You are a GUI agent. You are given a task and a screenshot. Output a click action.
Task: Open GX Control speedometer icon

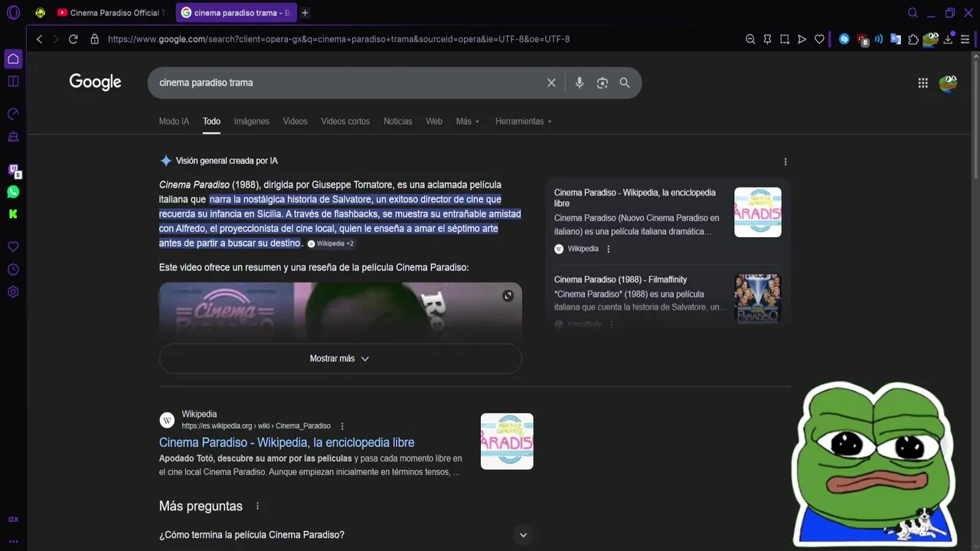[13, 114]
